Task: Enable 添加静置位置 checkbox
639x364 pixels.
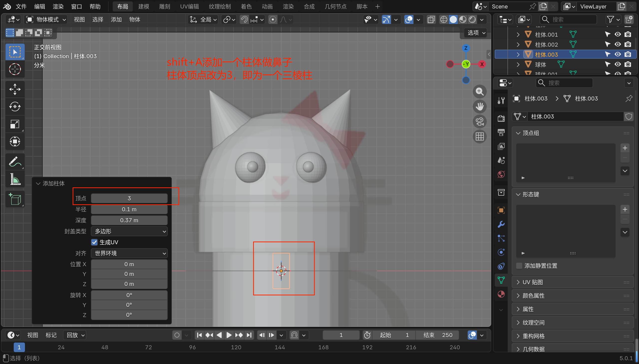Action: coord(519,266)
